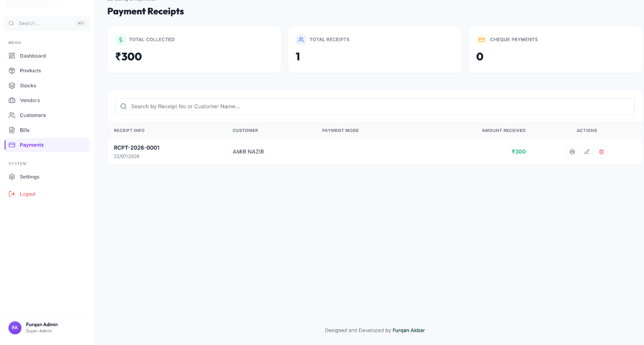Click receipt number RCPT-2026-0001
This screenshot has height=345, width=644.
tap(136, 148)
